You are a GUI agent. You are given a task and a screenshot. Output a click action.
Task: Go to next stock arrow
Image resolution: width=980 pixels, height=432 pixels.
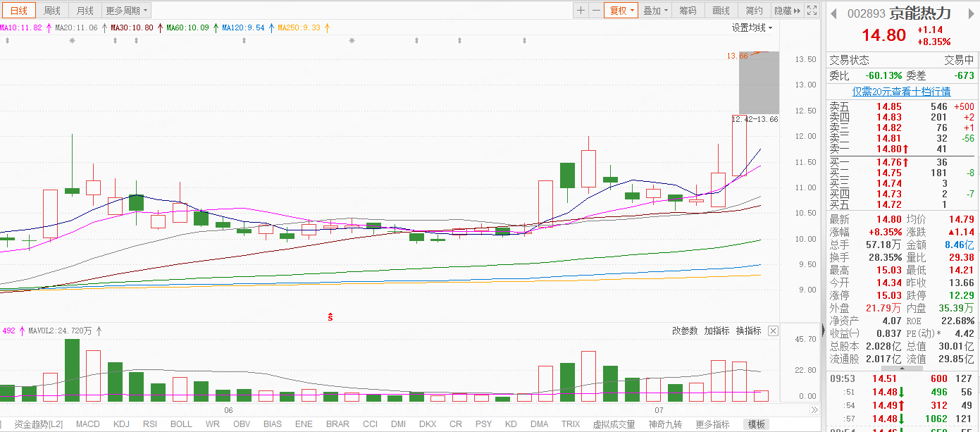(x=972, y=13)
